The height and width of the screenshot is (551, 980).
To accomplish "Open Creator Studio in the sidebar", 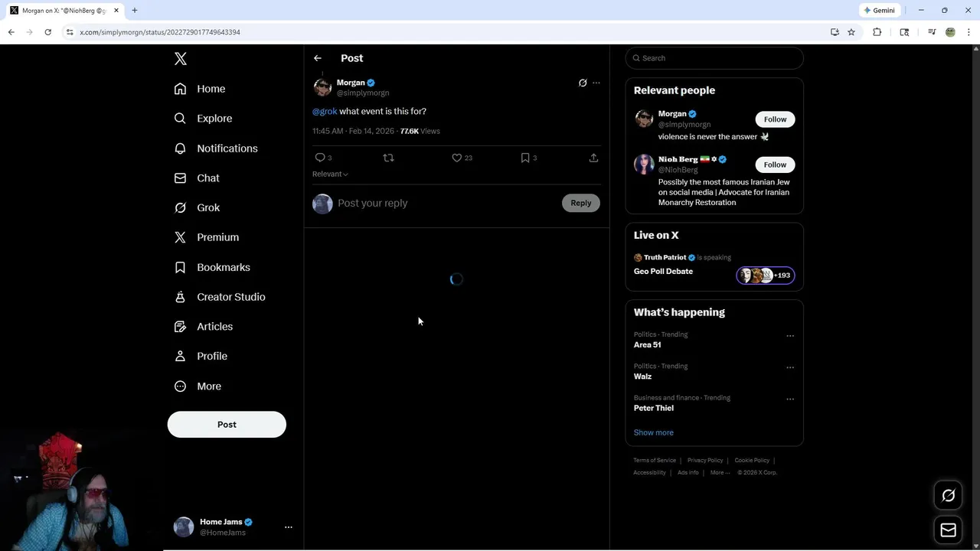I will [x=220, y=297].
